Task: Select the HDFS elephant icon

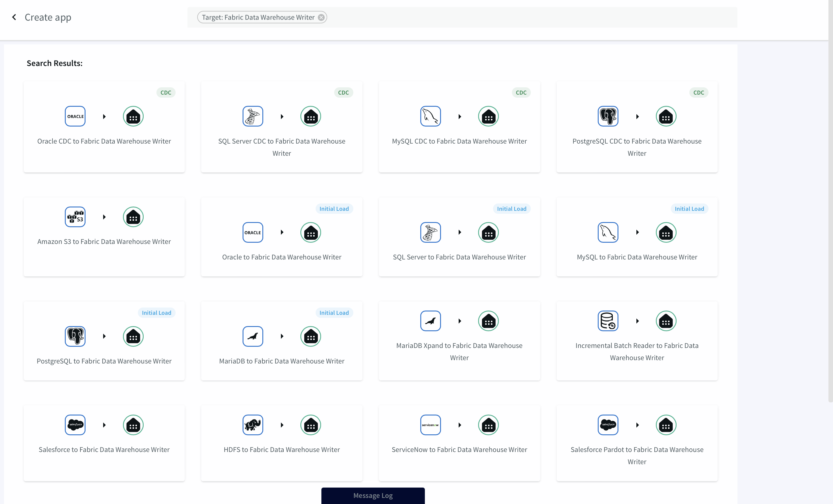Action: (253, 425)
